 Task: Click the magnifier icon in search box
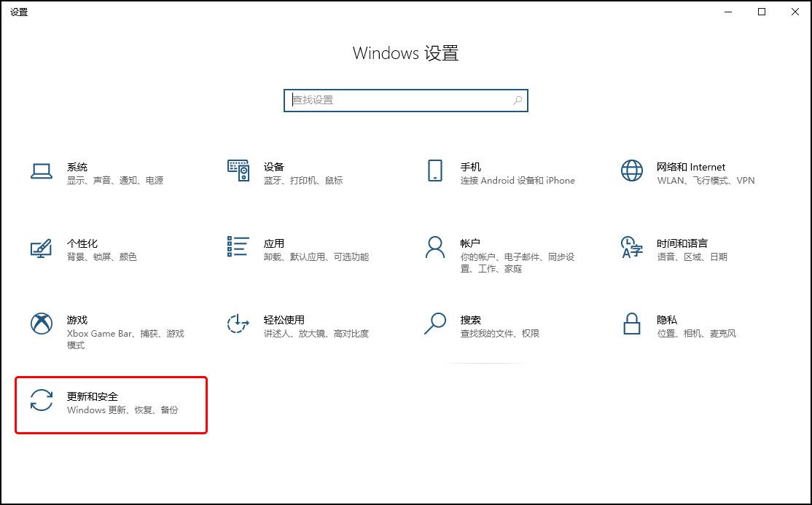pos(518,101)
